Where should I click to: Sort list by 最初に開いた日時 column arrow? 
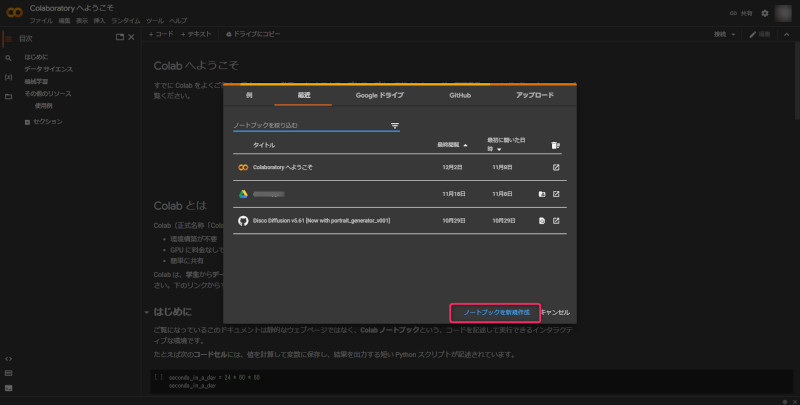pyautogui.click(x=499, y=149)
